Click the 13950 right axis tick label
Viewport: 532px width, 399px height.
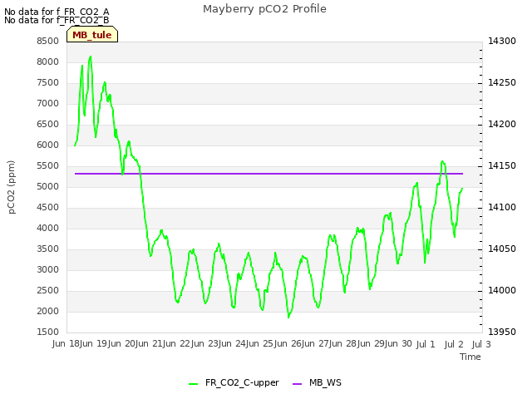pyautogui.click(x=502, y=332)
